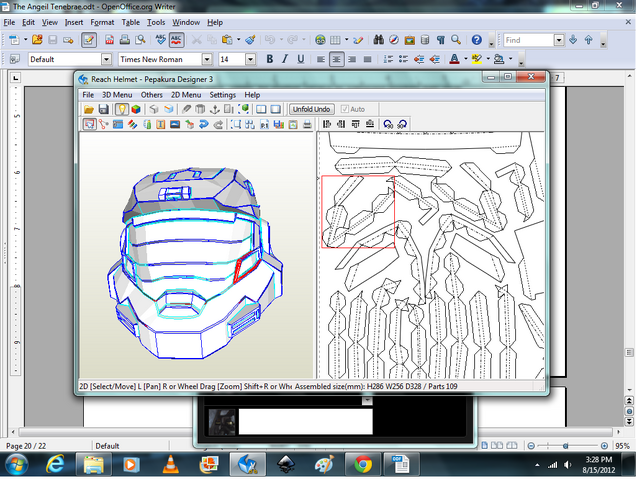The height and width of the screenshot is (479, 637).
Task: Click the Spelling and Grammar check icon
Action: 161,40
